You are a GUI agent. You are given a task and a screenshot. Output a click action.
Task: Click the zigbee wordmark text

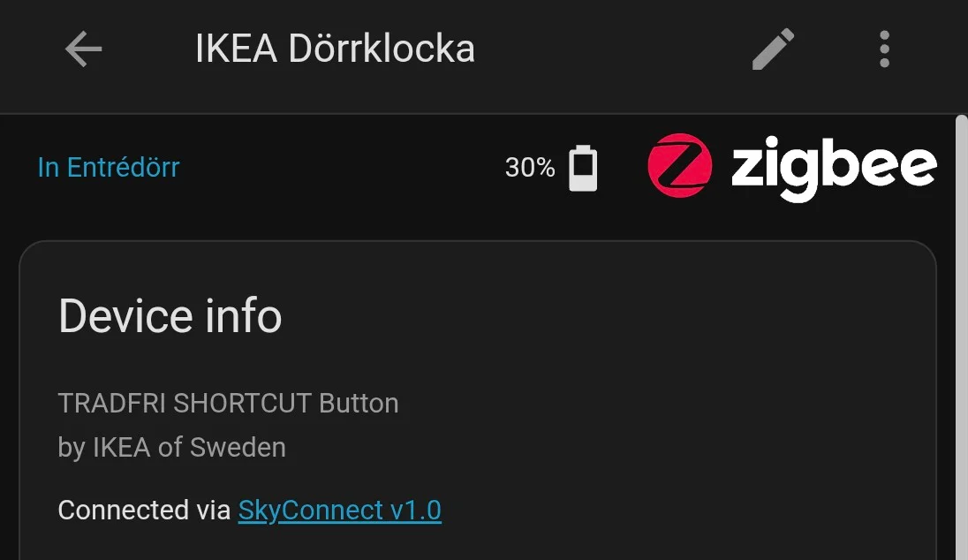(x=834, y=168)
